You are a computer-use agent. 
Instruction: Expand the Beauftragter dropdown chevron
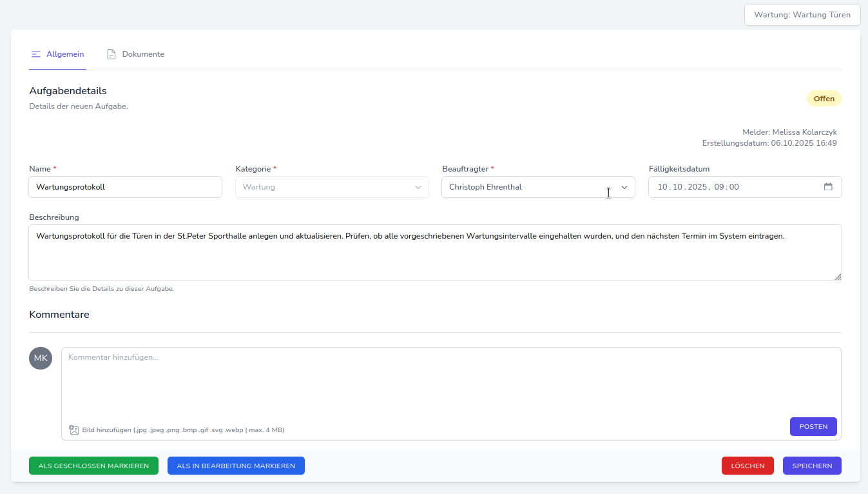click(x=624, y=187)
